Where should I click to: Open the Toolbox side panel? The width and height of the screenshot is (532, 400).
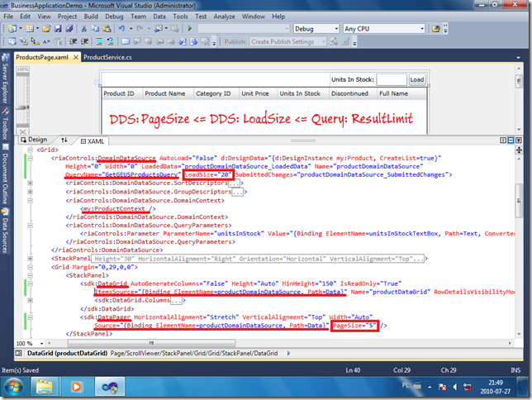[5, 124]
